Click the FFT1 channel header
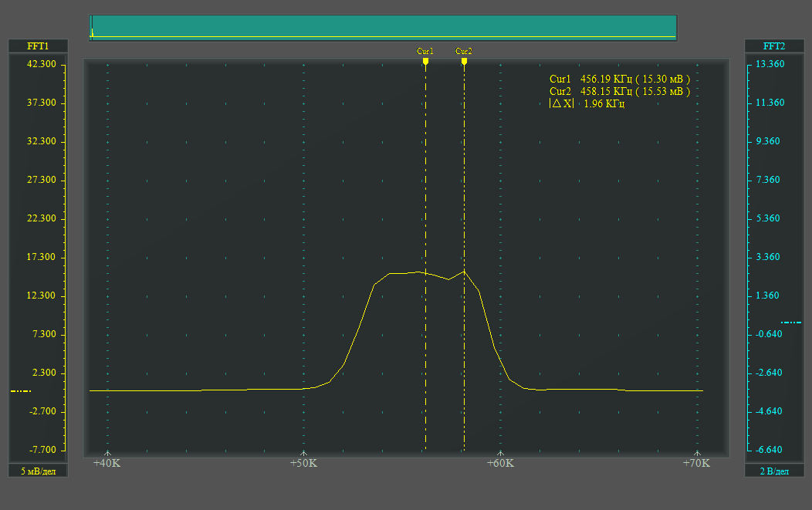The image size is (812, 510). (x=38, y=46)
